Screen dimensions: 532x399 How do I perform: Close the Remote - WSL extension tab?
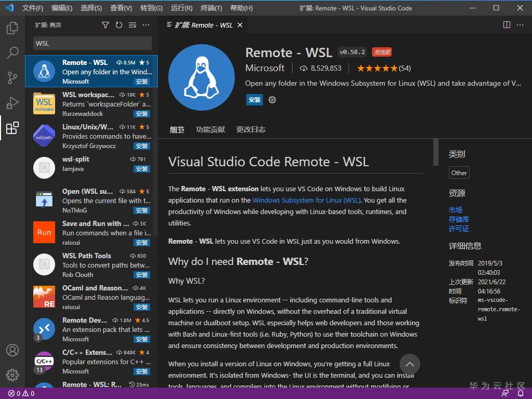click(x=240, y=25)
